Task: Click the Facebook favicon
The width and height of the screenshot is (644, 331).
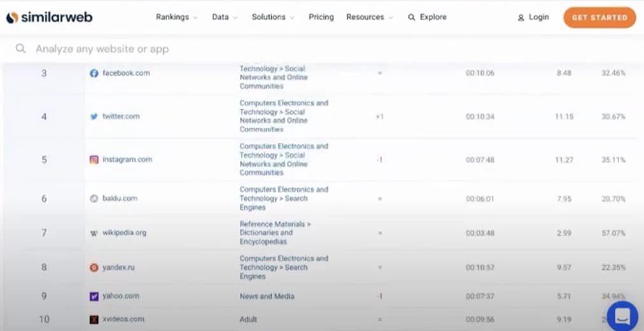Action: pos(94,73)
